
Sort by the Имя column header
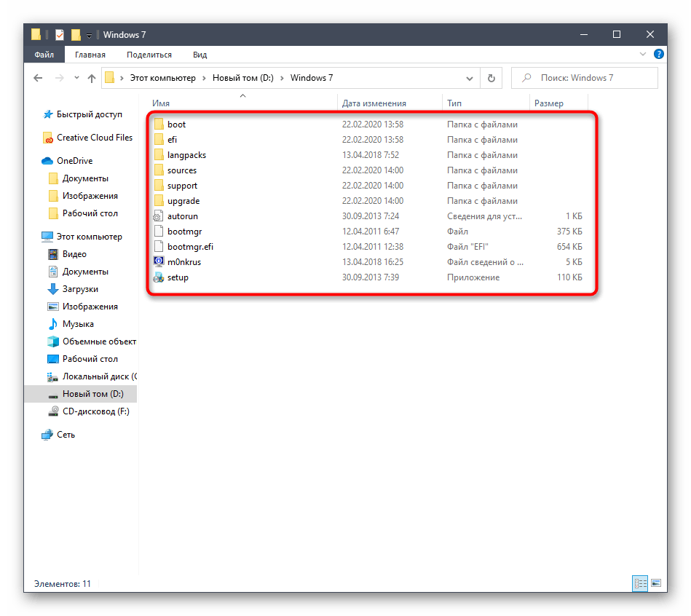click(161, 103)
